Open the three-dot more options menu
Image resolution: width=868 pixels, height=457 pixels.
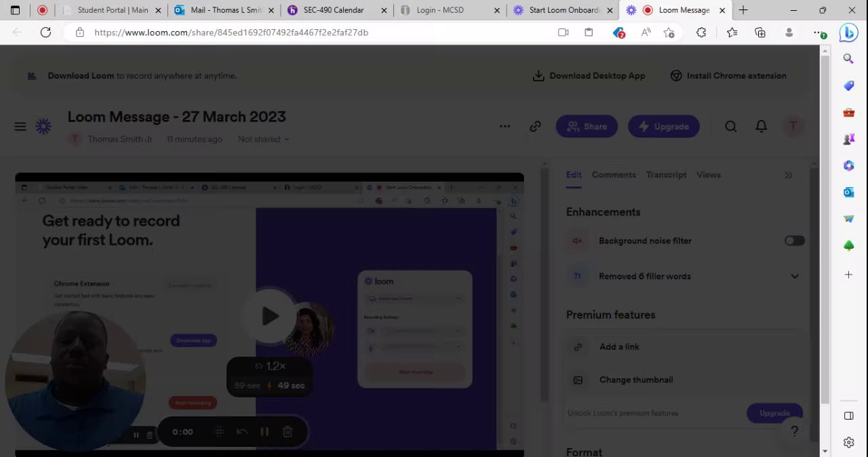tap(505, 126)
